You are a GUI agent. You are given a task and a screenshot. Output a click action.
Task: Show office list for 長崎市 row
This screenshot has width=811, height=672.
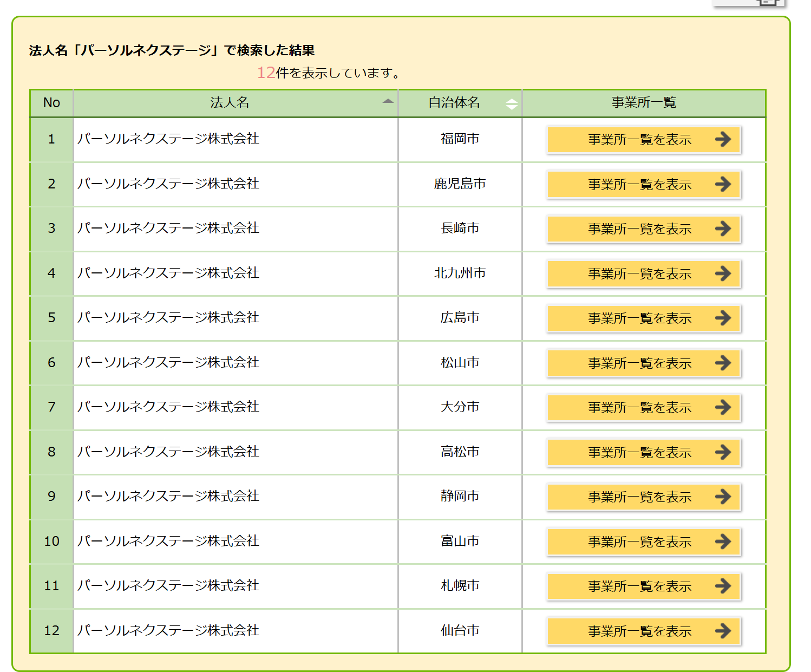pyautogui.click(x=644, y=229)
